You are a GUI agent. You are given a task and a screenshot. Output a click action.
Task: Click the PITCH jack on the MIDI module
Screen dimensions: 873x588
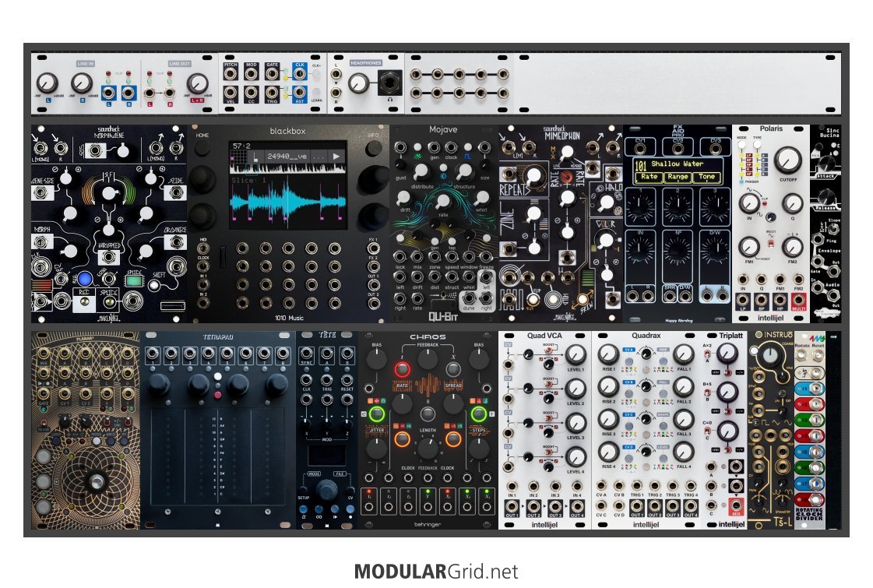coord(231,74)
